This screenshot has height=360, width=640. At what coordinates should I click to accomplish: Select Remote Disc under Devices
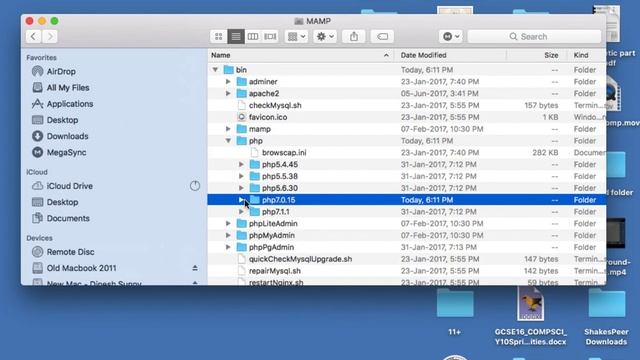coord(70,252)
